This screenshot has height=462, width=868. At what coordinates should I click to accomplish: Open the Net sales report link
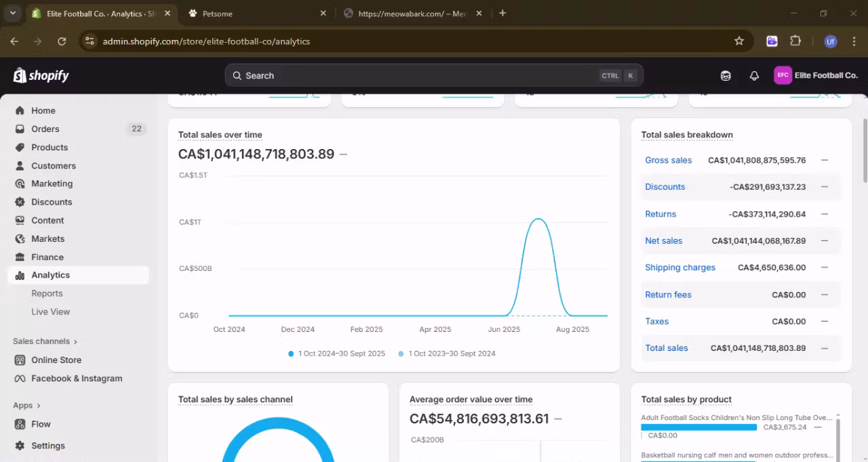point(663,240)
